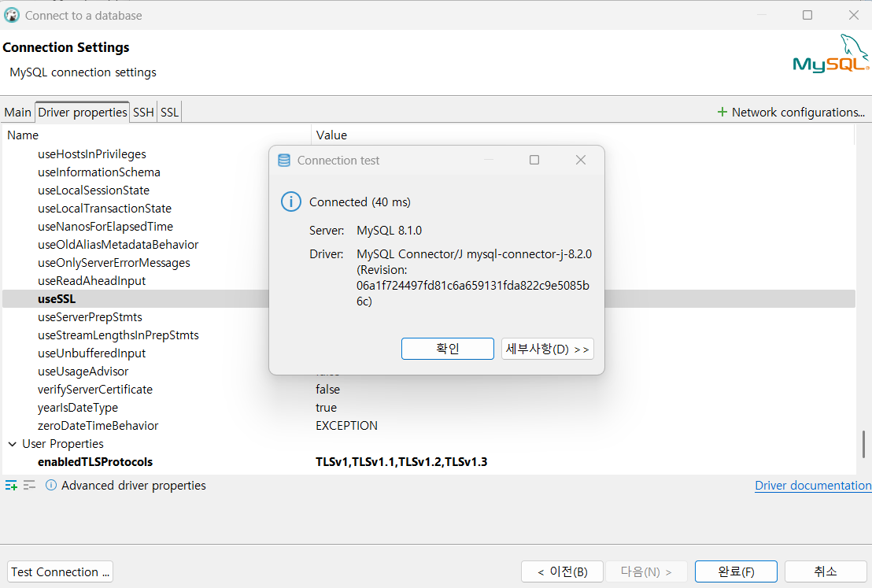Cancel with 취소 button

pos(826,572)
